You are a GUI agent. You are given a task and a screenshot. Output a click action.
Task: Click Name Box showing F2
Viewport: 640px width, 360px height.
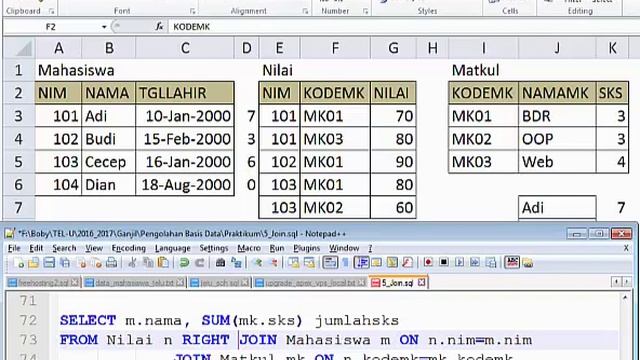(51, 27)
